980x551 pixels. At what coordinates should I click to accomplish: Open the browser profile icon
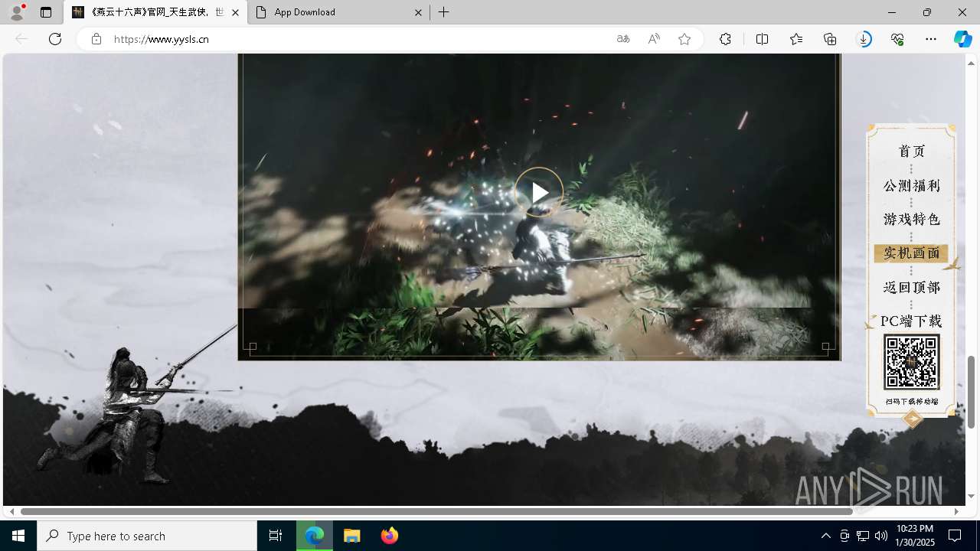pos(16,12)
